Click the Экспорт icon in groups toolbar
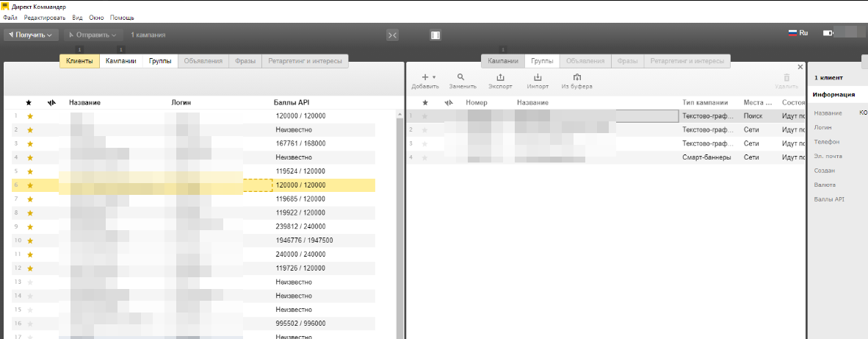Viewport: 868px width, 339px height. [x=500, y=77]
